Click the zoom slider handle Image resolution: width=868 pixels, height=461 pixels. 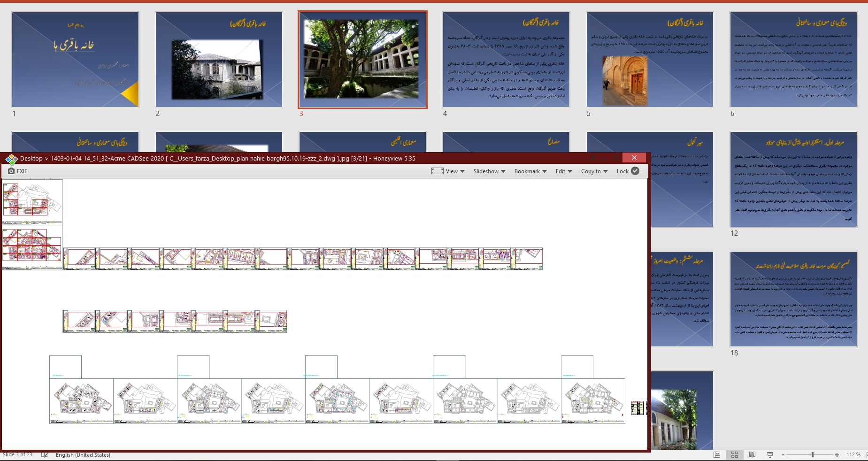[812, 455]
